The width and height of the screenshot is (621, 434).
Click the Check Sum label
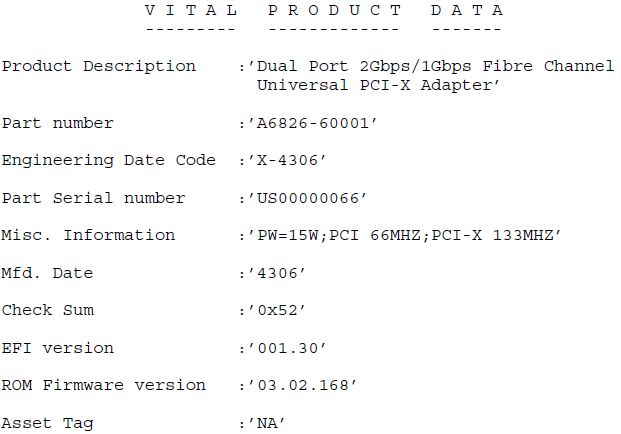pyautogui.click(x=48, y=310)
